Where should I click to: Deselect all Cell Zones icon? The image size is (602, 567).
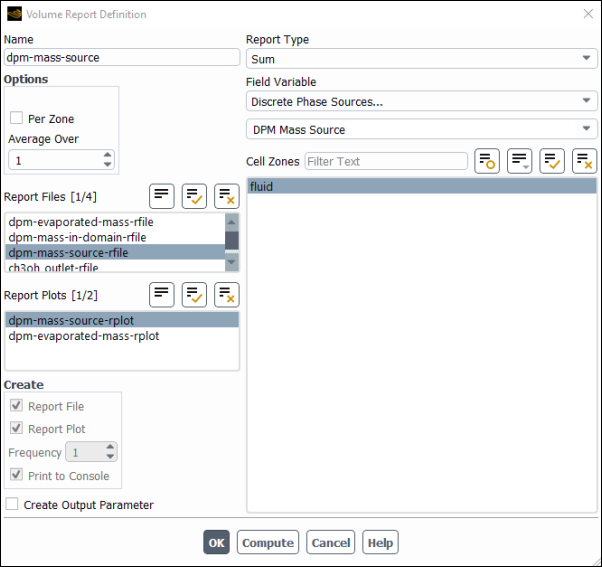tap(584, 161)
